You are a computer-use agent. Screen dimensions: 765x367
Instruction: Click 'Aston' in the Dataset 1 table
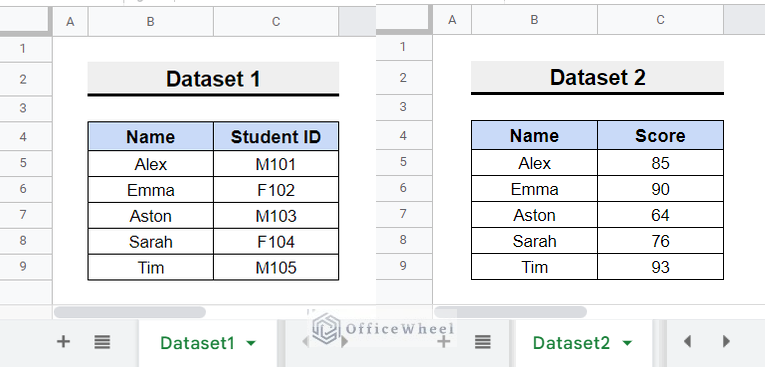tap(150, 216)
